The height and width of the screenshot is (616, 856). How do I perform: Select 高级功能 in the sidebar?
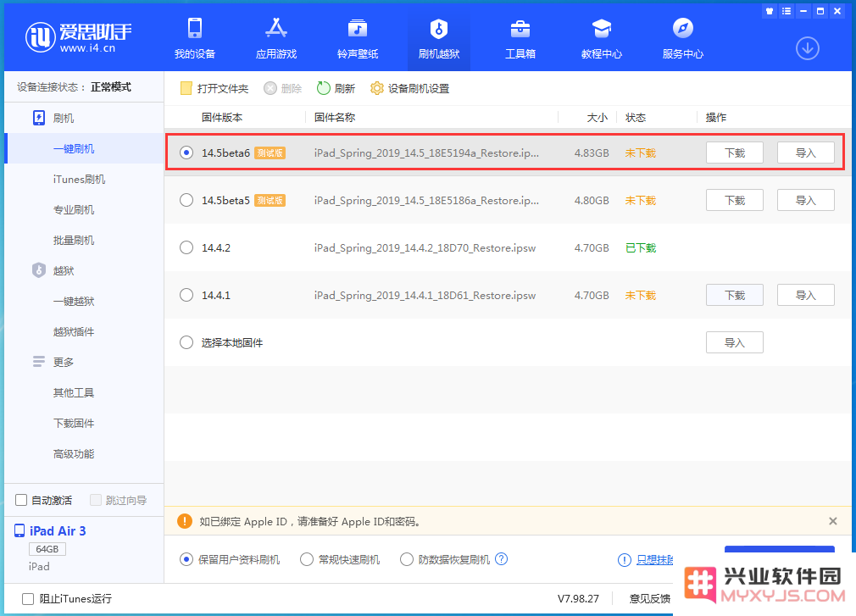74,454
